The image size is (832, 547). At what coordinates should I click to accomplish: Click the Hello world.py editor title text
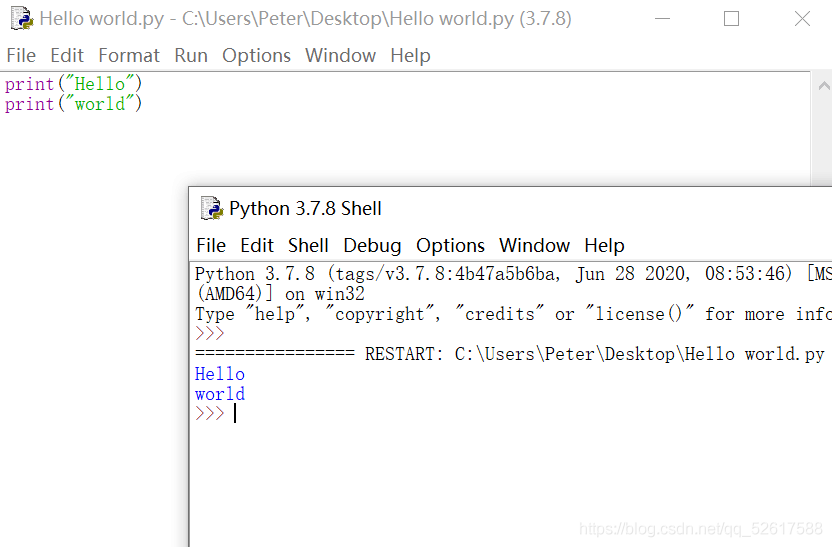[306, 19]
